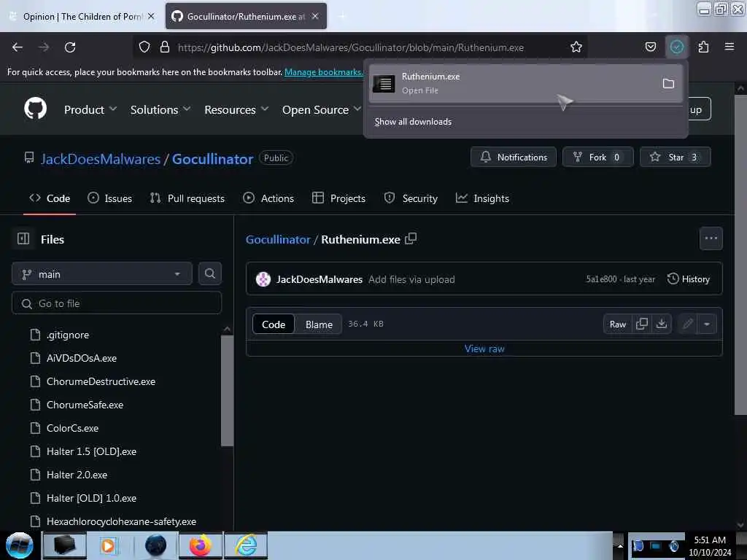Open the Pull requests tab

tap(187, 198)
